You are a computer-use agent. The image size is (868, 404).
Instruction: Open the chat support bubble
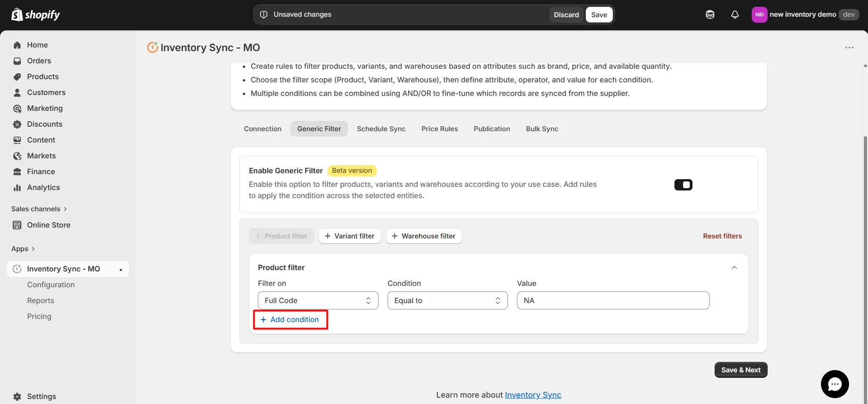[835, 384]
